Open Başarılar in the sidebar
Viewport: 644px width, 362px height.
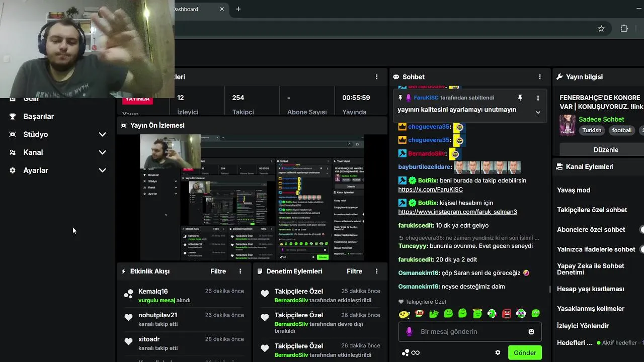(38, 116)
